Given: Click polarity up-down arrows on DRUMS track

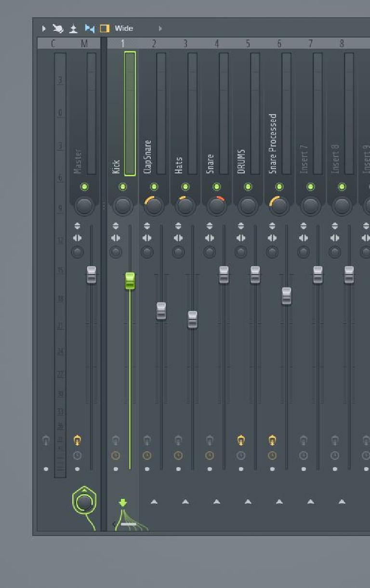Looking at the screenshot, I should (x=241, y=226).
